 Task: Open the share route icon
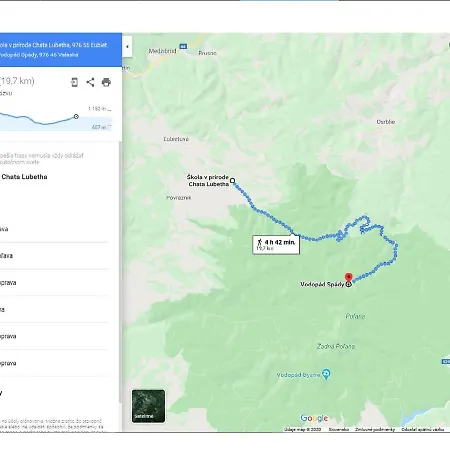click(90, 82)
